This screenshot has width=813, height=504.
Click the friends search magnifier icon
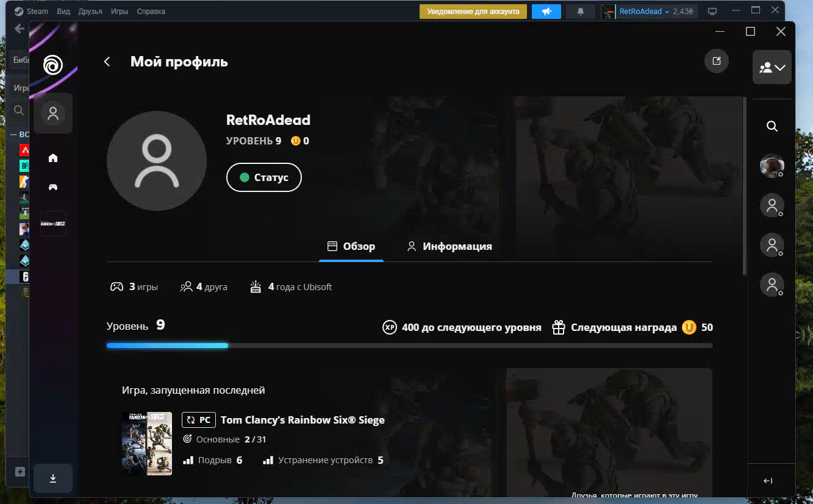772,126
